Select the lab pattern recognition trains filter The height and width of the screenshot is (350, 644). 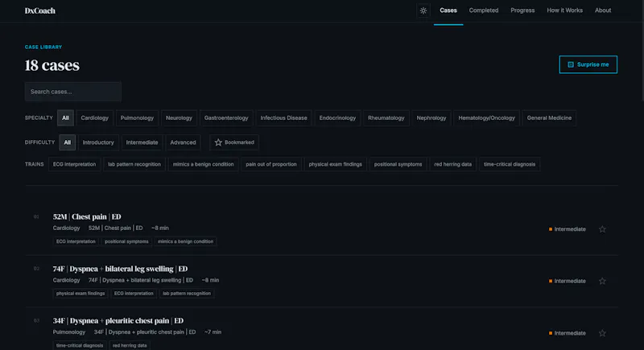(134, 164)
